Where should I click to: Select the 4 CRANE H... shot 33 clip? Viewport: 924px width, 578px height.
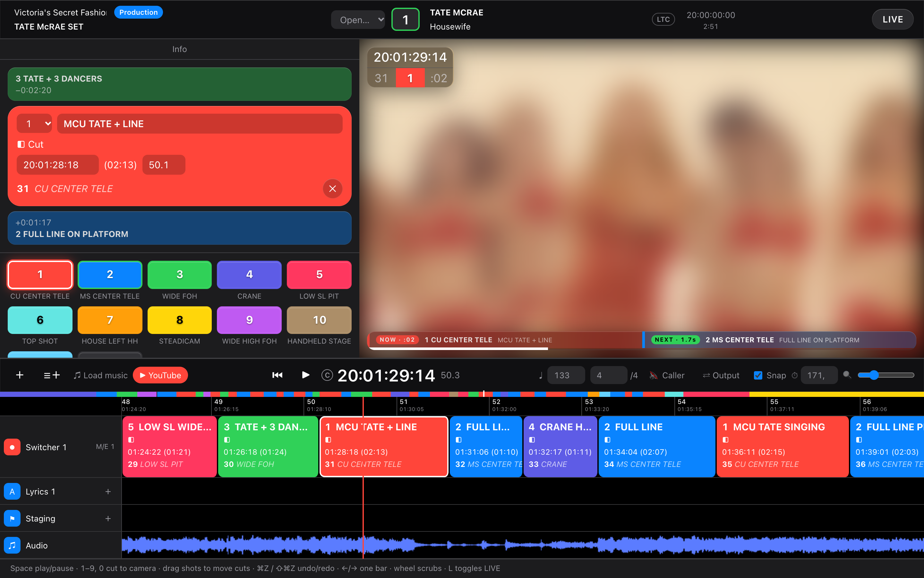point(560,446)
